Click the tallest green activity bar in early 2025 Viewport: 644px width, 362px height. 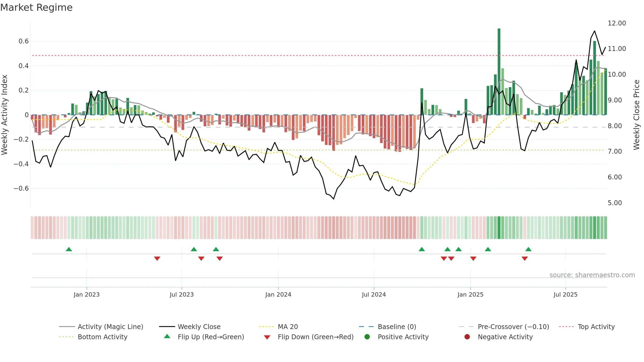[499, 72]
